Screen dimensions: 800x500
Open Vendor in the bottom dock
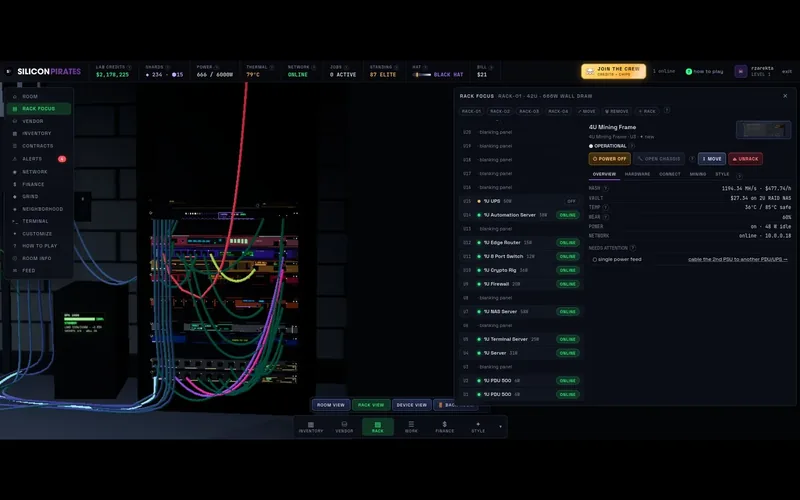point(344,427)
